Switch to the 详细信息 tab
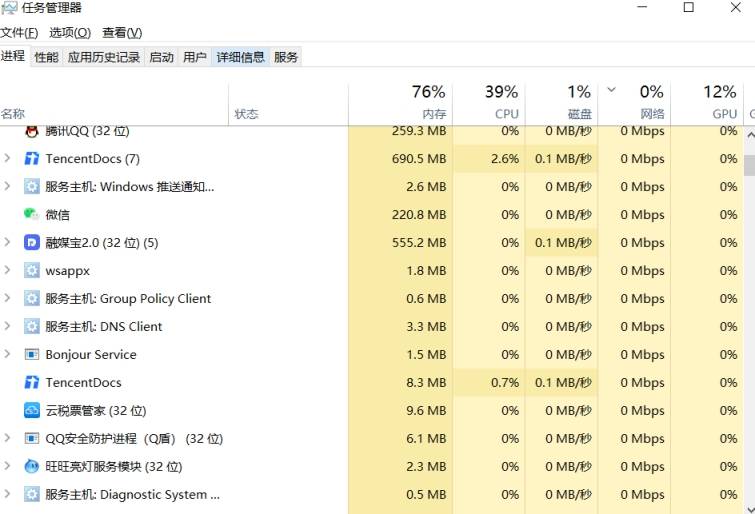The height and width of the screenshot is (514, 755). pos(241,57)
